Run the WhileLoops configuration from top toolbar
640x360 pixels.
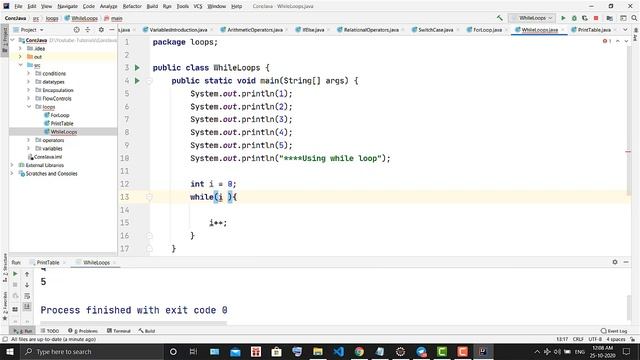(563, 18)
